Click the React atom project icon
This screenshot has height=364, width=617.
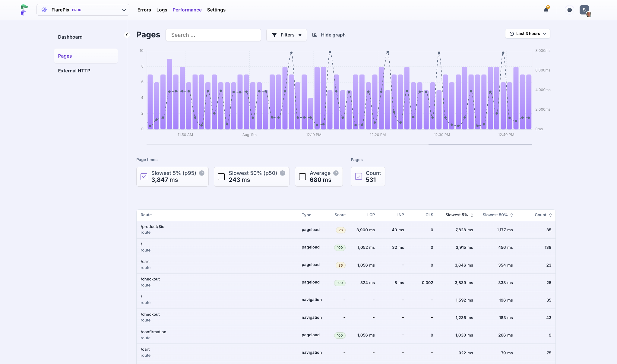[x=44, y=10]
